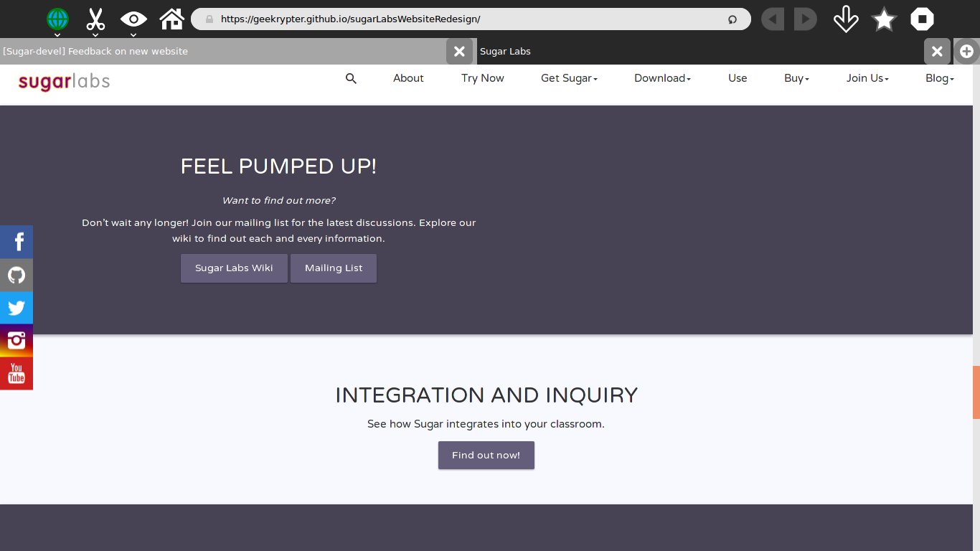Open the eye View toolbar

point(133,19)
